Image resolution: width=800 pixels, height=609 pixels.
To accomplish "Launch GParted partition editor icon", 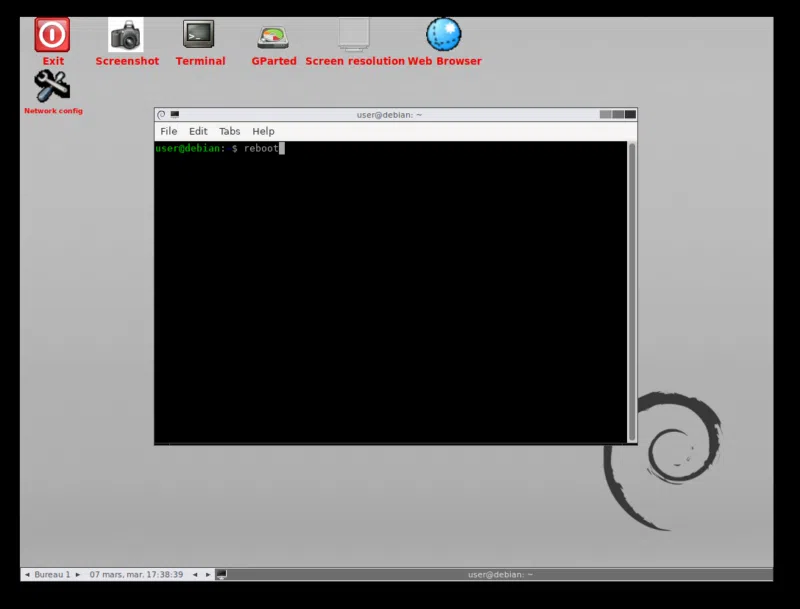I will tap(273, 37).
